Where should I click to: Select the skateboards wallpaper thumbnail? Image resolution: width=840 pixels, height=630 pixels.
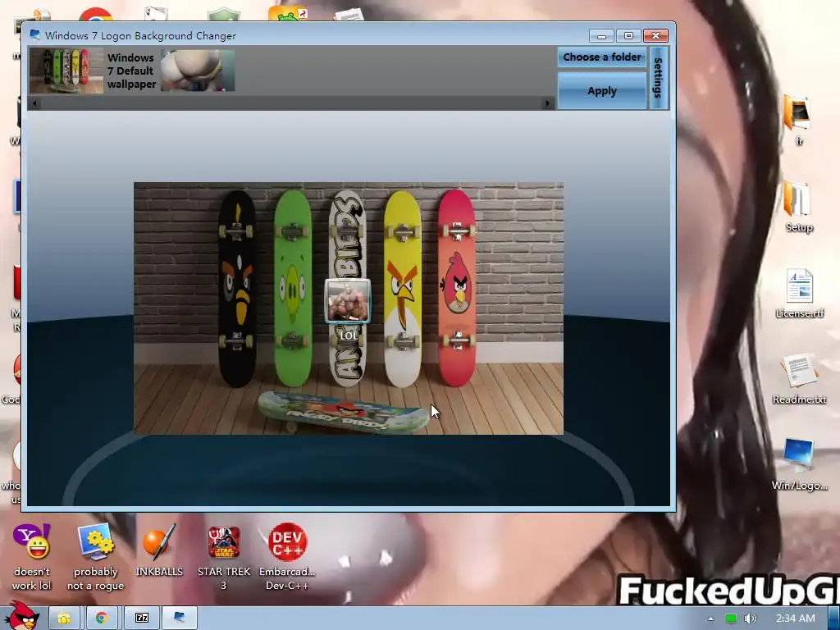(66, 71)
